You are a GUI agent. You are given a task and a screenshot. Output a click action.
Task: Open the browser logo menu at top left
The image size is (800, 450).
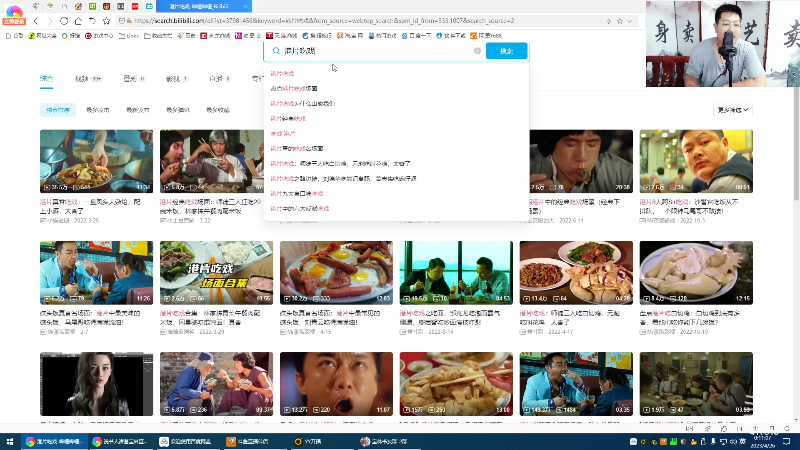(x=14, y=14)
